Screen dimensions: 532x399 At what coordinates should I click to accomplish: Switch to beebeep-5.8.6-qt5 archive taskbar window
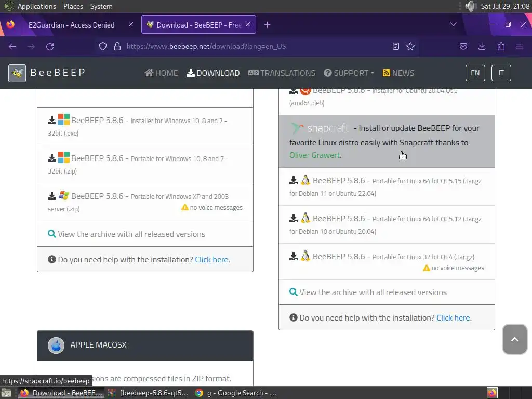(x=148, y=393)
